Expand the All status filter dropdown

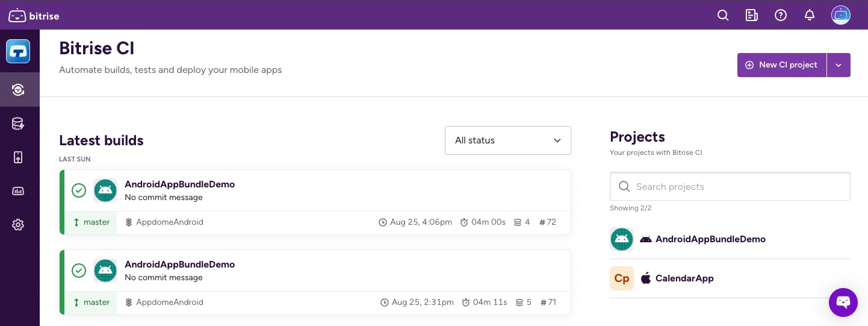pos(507,140)
